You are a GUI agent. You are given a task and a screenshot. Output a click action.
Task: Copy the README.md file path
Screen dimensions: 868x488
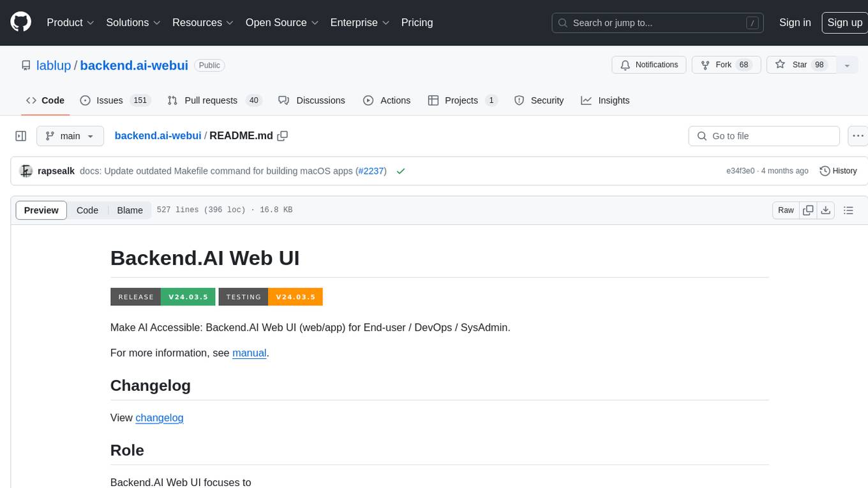[283, 135]
